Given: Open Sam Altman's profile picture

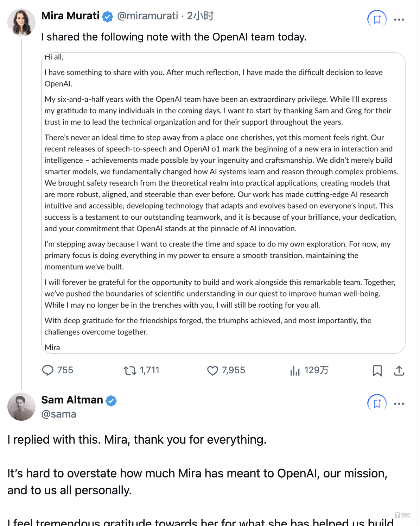Looking at the screenshot, I should tap(21, 407).
